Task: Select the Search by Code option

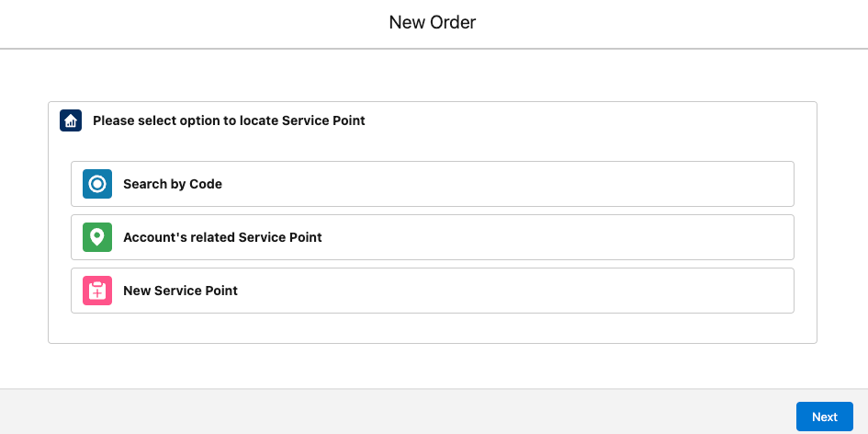Action: pos(433,184)
